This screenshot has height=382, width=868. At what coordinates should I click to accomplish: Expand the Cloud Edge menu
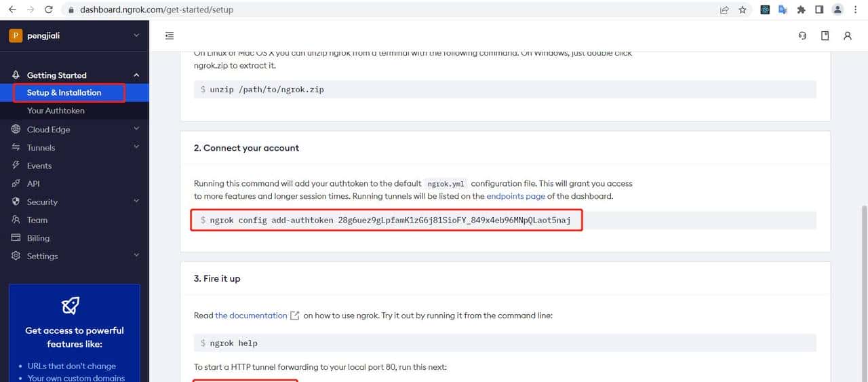pos(136,129)
